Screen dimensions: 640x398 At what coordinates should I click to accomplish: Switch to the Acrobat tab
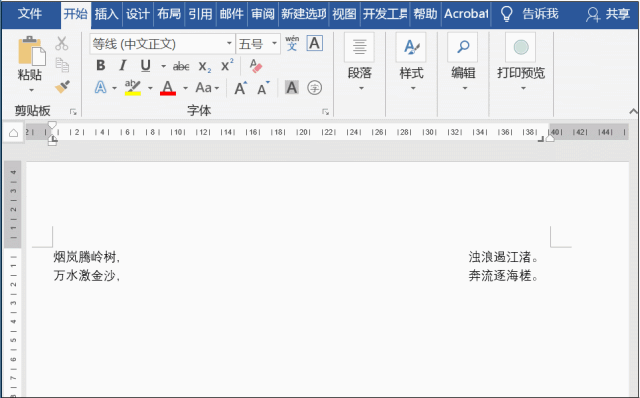pos(466,14)
